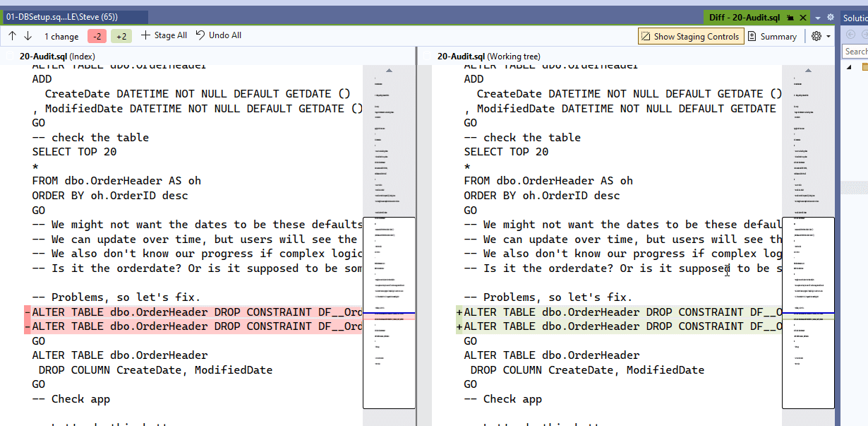The height and width of the screenshot is (426, 868).
Task: Click the Solution Explorer search field
Action: pyautogui.click(x=855, y=51)
